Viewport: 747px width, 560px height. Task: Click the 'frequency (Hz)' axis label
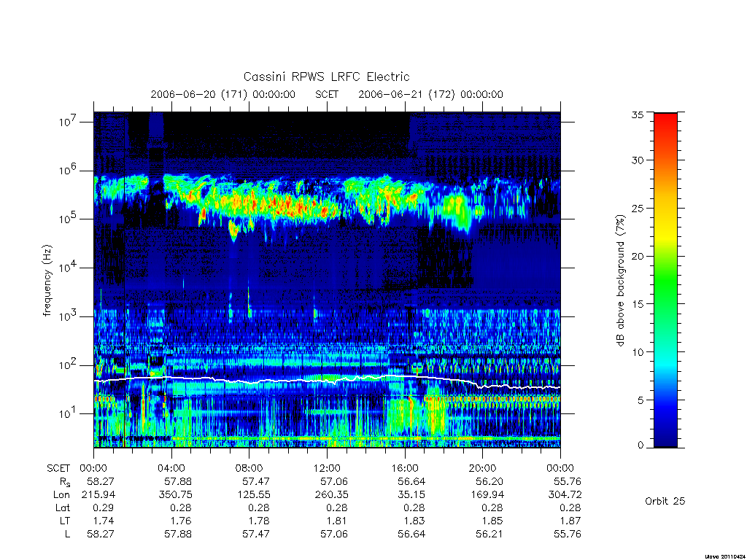[x=47, y=280]
